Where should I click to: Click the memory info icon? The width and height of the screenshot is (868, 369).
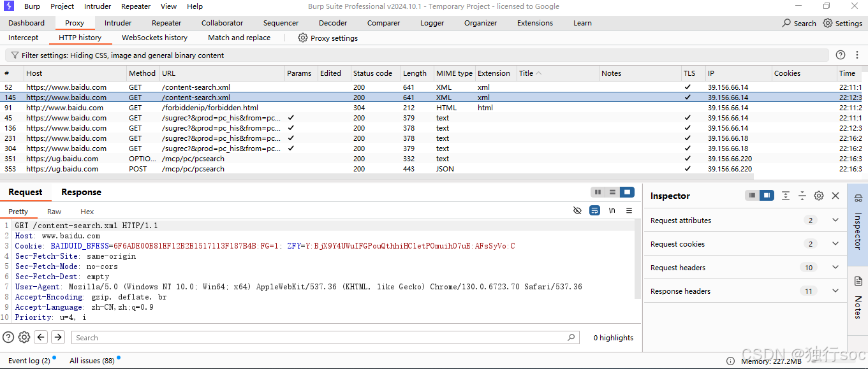tap(730, 361)
